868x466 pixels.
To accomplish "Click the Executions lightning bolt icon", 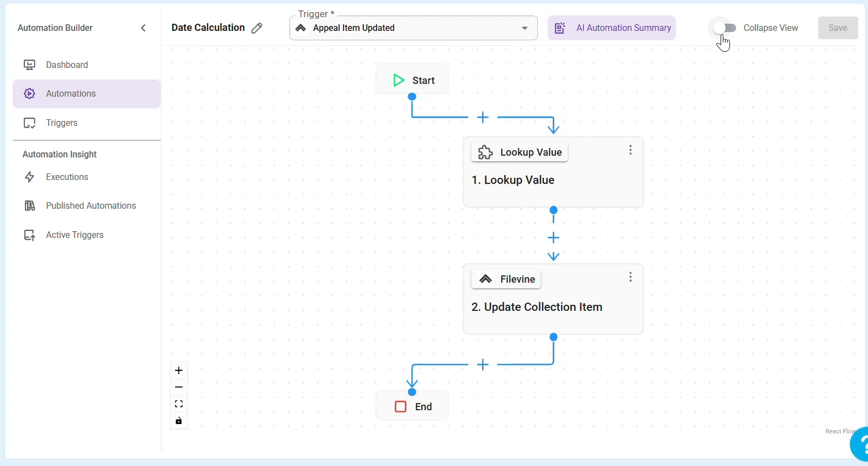I will (x=30, y=177).
